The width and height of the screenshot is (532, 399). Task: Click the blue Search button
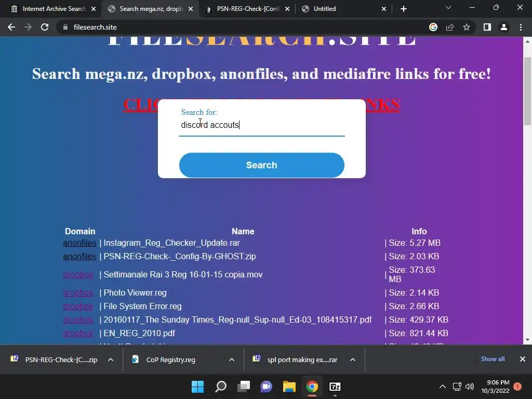click(x=262, y=165)
